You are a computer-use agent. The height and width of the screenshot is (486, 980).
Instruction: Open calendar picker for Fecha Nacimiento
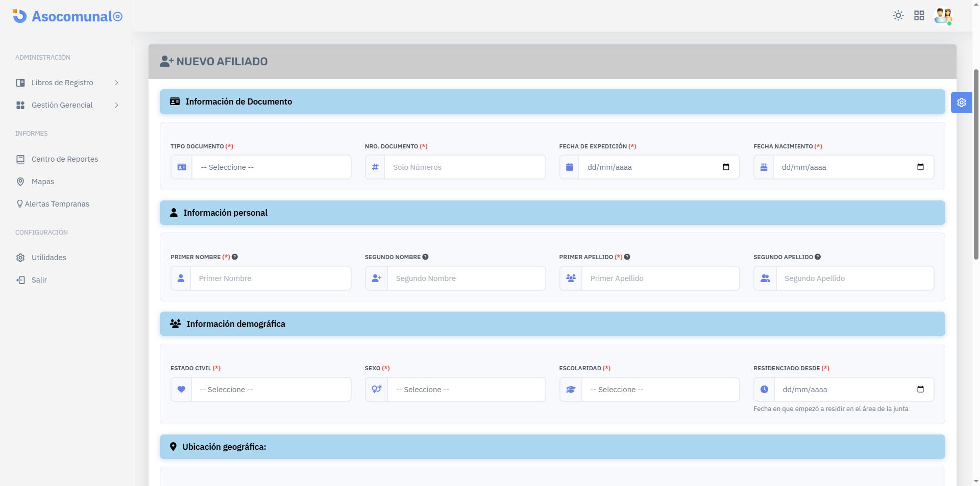tap(920, 167)
